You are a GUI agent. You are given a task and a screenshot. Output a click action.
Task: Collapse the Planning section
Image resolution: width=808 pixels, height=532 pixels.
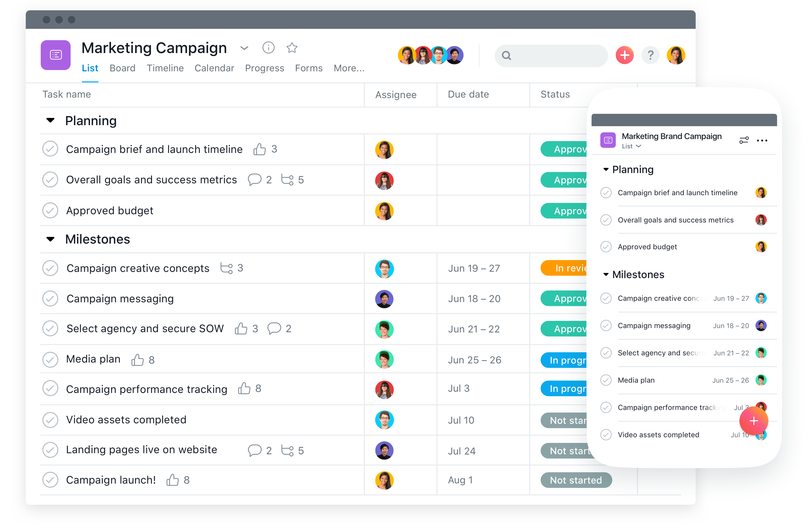(50, 121)
